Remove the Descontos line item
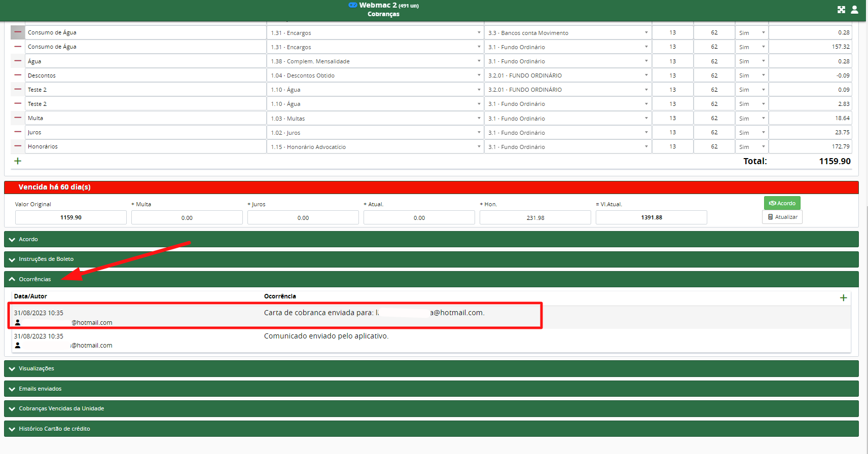Viewport: 868px width, 454px height. (18, 75)
